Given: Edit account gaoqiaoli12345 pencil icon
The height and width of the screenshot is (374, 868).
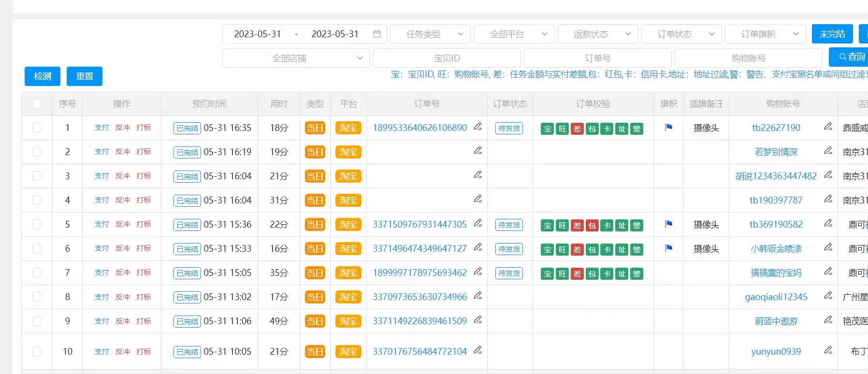Looking at the screenshot, I should point(828,296).
